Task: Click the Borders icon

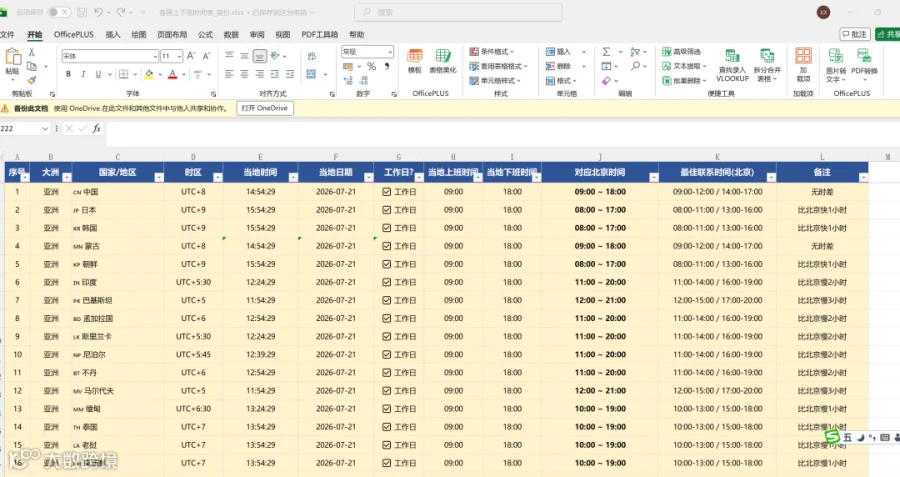Action: [123, 74]
